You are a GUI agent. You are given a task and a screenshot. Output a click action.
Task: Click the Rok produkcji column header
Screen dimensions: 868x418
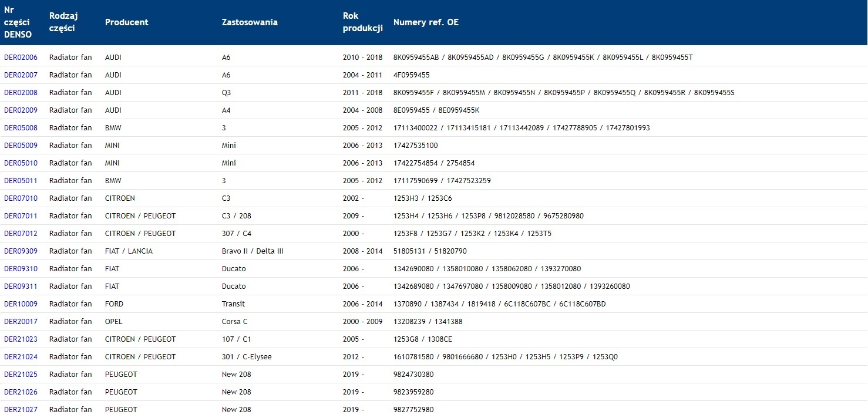362,22
